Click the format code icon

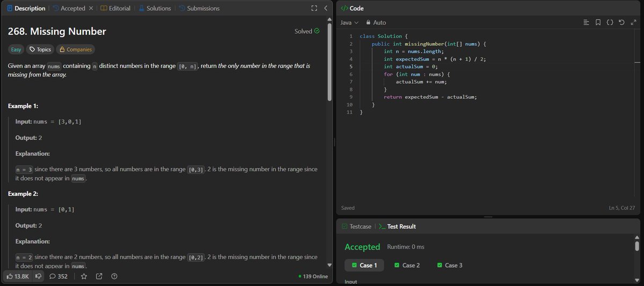(586, 23)
